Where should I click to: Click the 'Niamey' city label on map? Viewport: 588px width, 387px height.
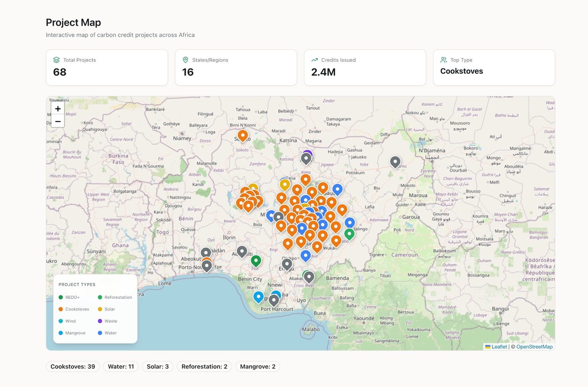(x=182, y=138)
